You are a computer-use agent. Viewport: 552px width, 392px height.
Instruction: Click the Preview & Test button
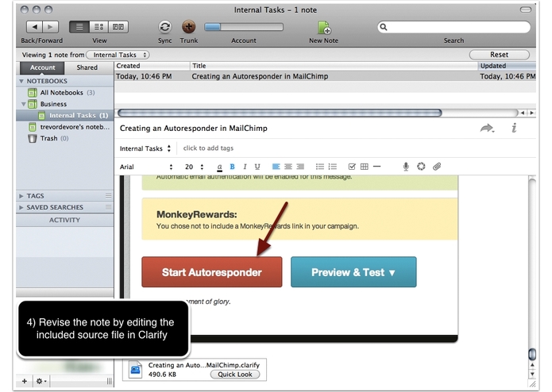[353, 272]
